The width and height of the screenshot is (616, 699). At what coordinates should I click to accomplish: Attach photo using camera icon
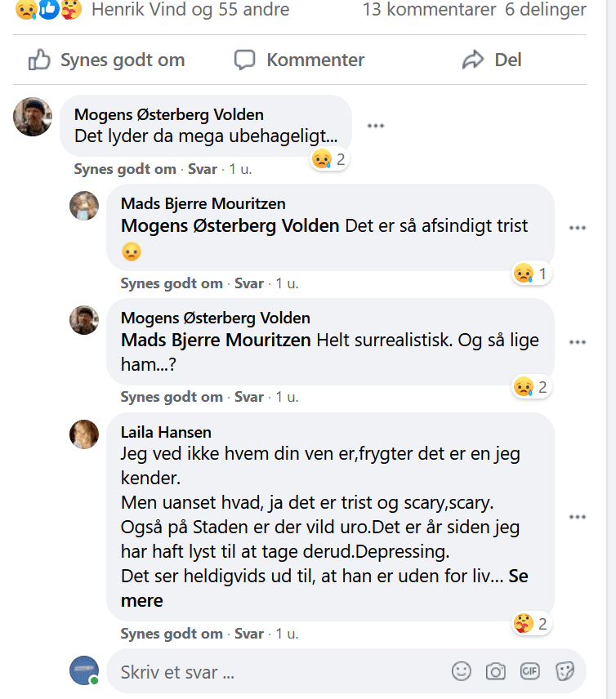[496, 671]
